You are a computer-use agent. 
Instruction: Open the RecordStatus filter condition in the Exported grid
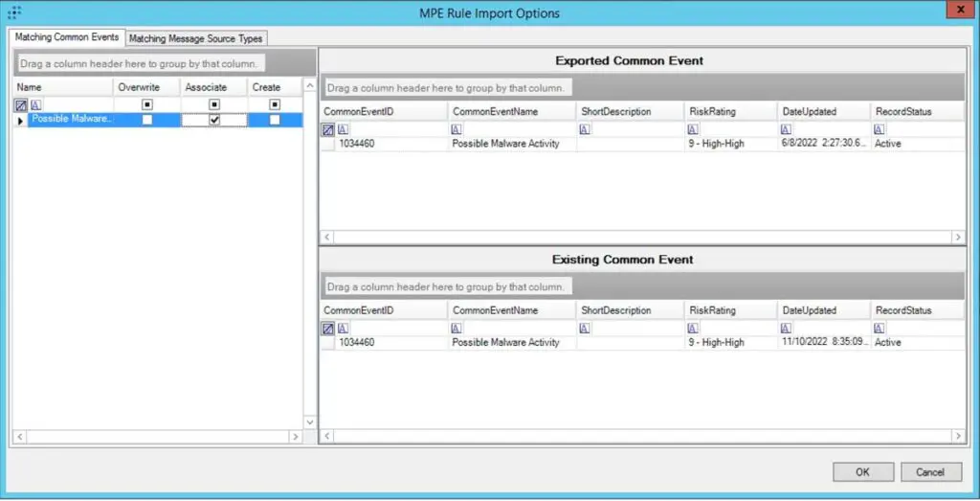tap(879, 129)
